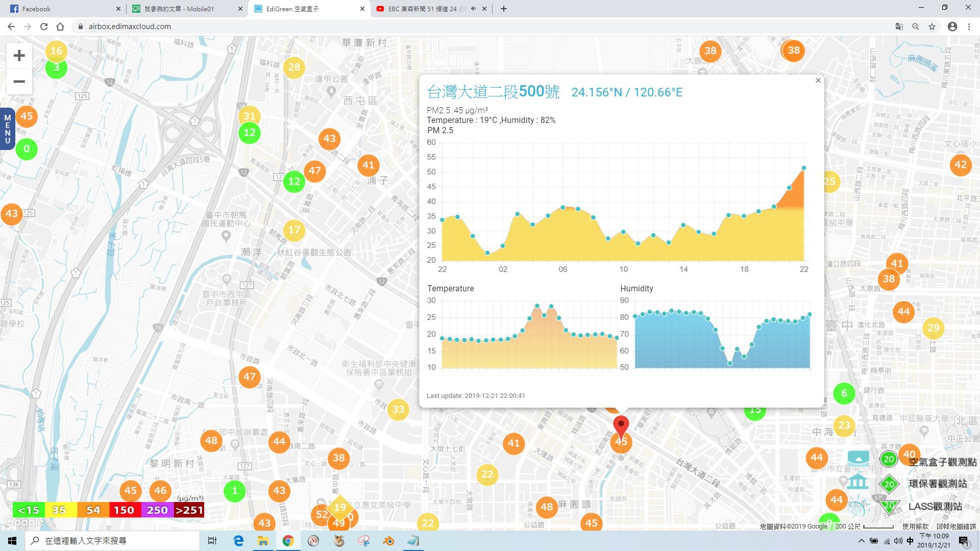Click the cyan institution building layer icon
This screenshot has height=551, width=980.
coord(858,481)
